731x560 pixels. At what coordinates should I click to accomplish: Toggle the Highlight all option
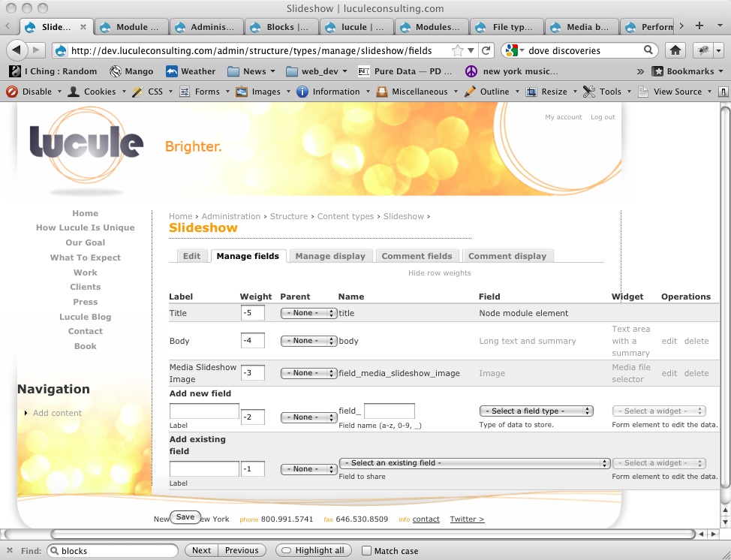(x=313, y=551)
